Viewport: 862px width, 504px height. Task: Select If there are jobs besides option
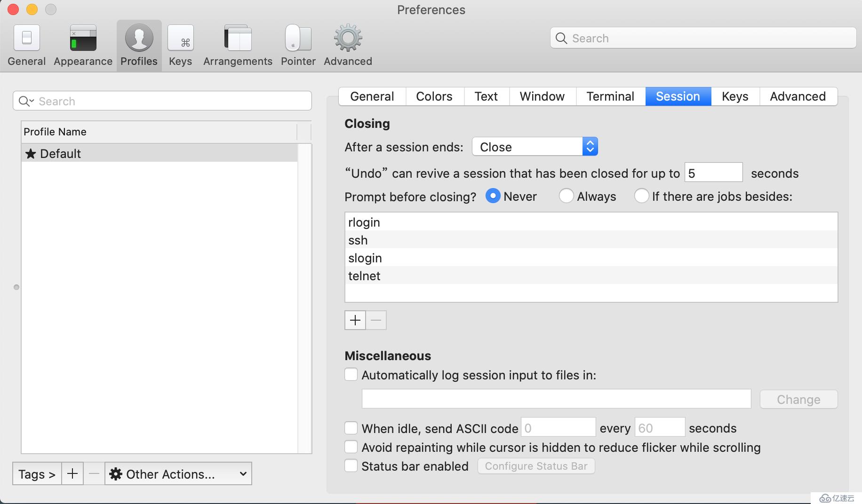pyautogui.click(x=641, y=196)
